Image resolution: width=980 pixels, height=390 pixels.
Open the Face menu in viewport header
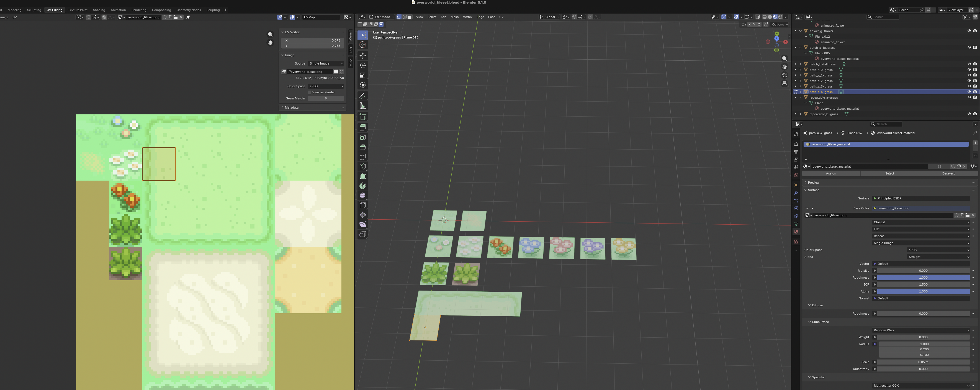coord(492,17)
